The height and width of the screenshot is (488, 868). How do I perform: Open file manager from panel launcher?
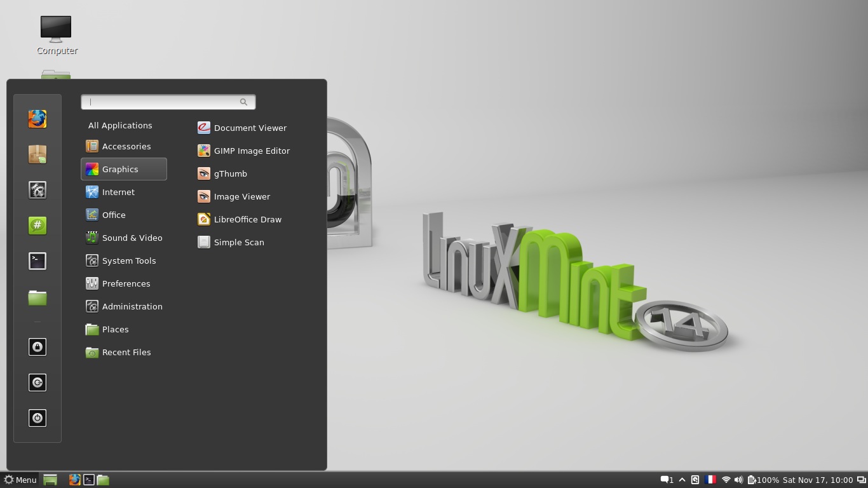point(103,480)
